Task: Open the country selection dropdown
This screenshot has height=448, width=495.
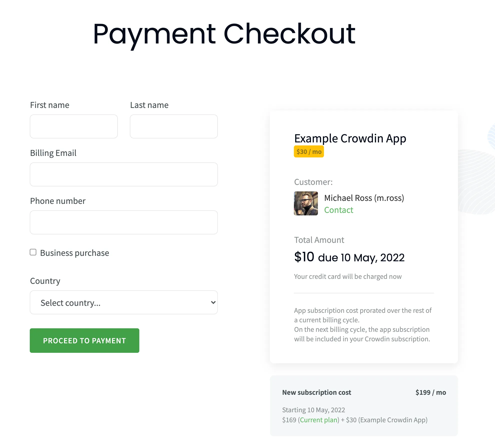Action: (124, 302)
